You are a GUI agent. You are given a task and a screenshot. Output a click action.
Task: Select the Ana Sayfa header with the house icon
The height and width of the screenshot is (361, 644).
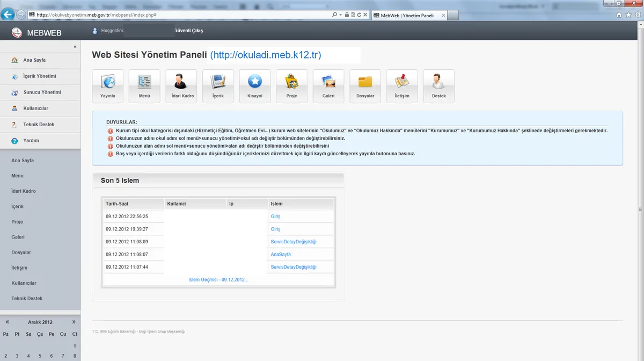coord(40,60)
